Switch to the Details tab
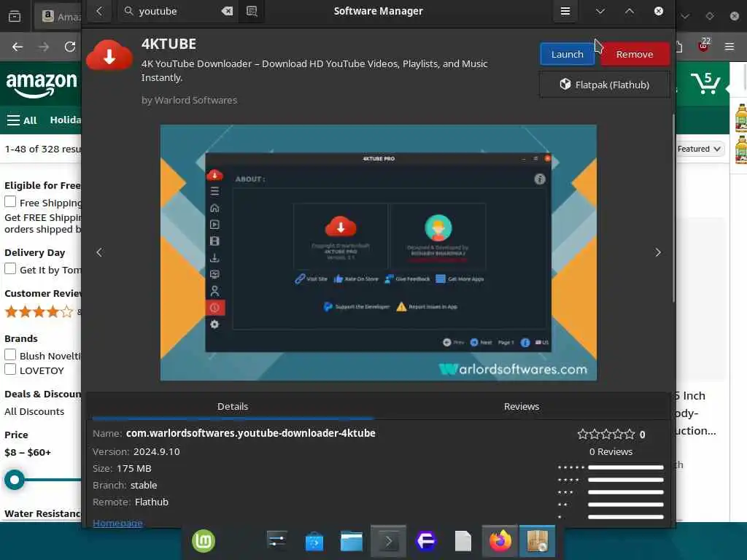The width and height of the screenshot is (747, 560). 233,406
